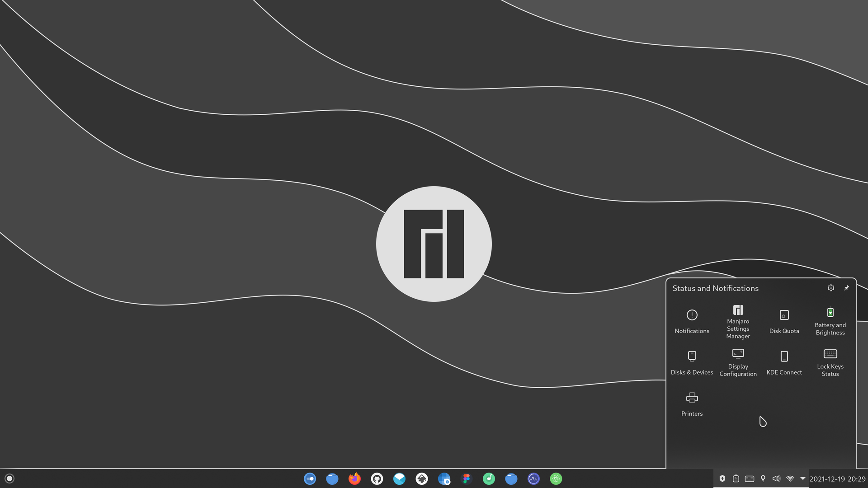Image resolution: width=868 pixels, height=488 pixels.
Task: Open the audio volume tray icon
Action: pos(776,479)
